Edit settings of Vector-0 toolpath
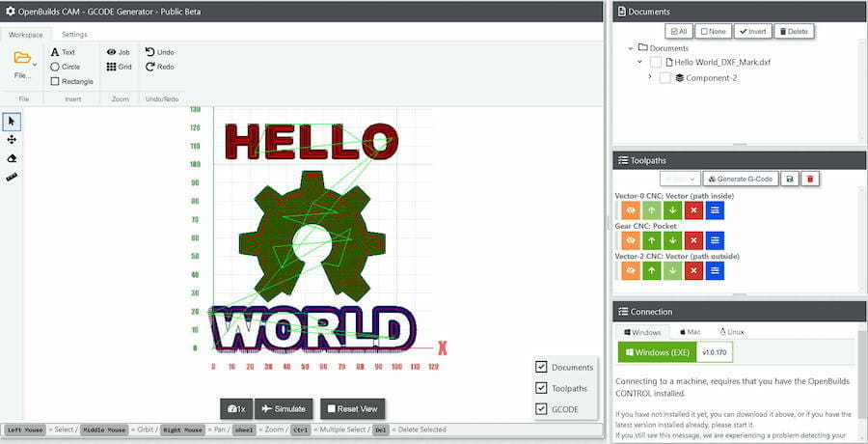The height and width of the screenshot is (444, 868). pyautogui.click(x=715, y=210)
